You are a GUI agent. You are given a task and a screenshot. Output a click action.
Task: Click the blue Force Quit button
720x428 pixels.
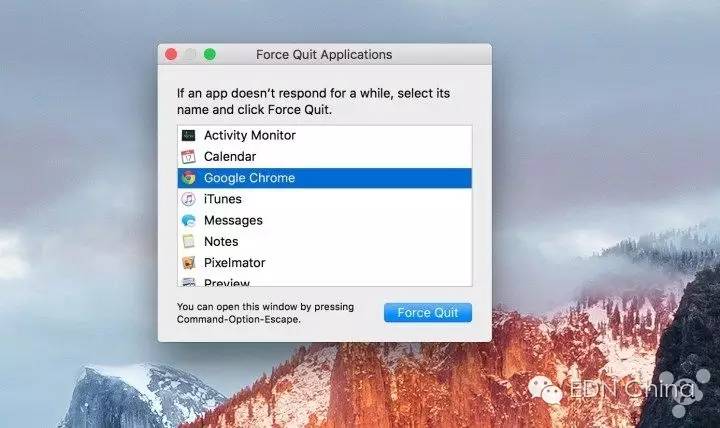pos(428,313)
